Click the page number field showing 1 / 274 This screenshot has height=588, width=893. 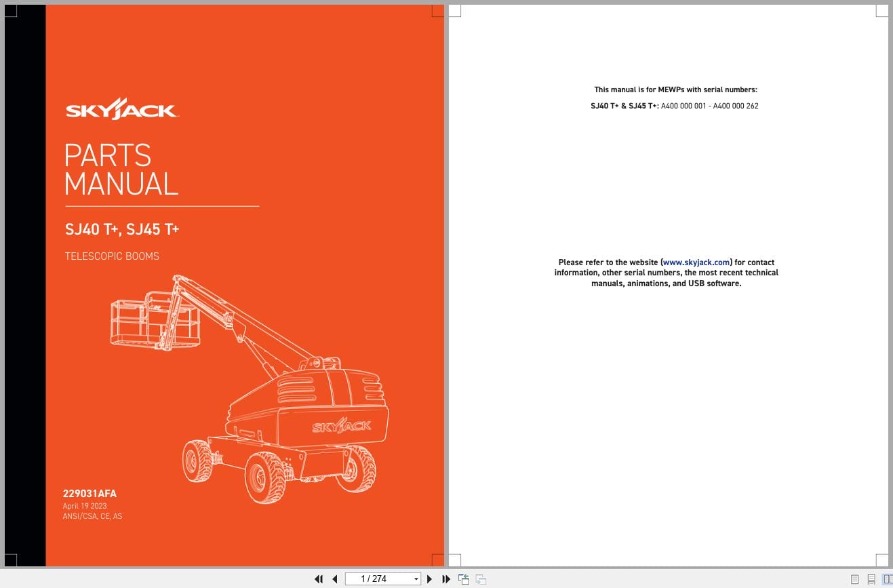pos(376,579)
